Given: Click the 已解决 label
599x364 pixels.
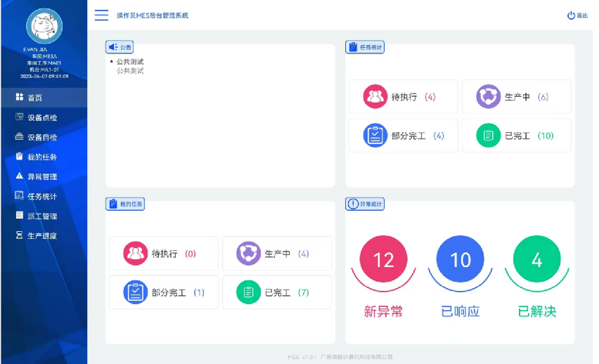Looking at the screenshot, I should [x=536, y=312].
